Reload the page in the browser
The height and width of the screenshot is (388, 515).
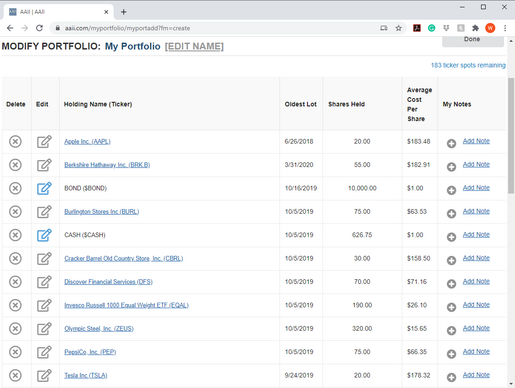click(39, 28)
